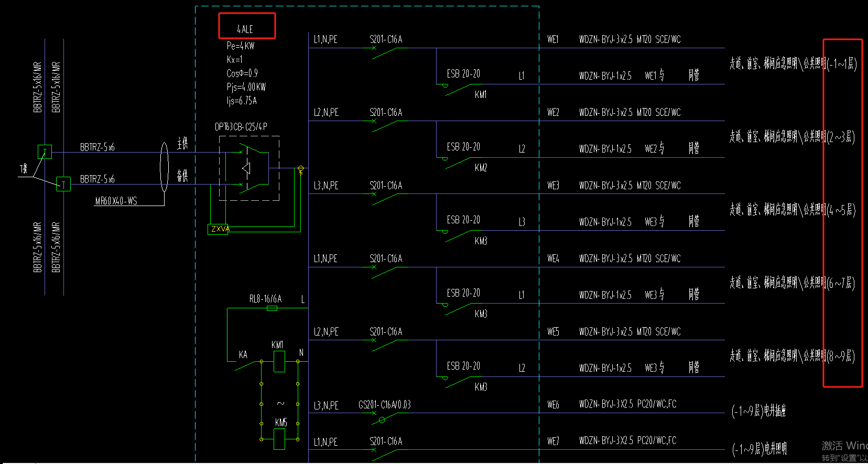Click the WE2 circuit number
The image size is (868, 464).
tap(553, 112)
